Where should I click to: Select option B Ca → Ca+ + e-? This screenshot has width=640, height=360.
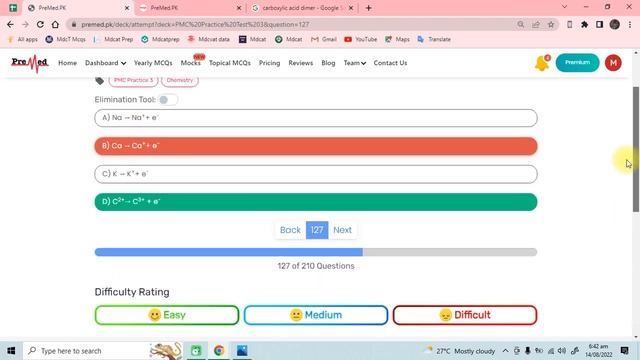tap(316, 146)
